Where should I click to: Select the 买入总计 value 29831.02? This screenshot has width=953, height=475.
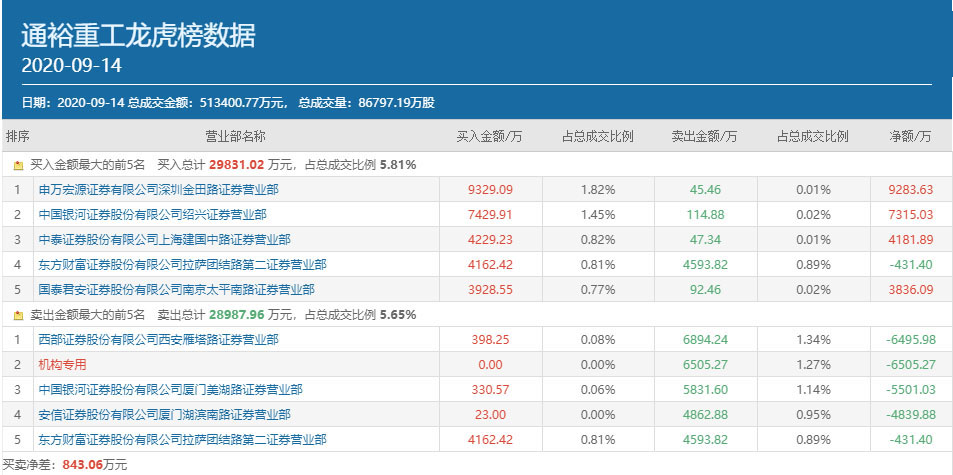pyautogui.click(x=237, y=165)
